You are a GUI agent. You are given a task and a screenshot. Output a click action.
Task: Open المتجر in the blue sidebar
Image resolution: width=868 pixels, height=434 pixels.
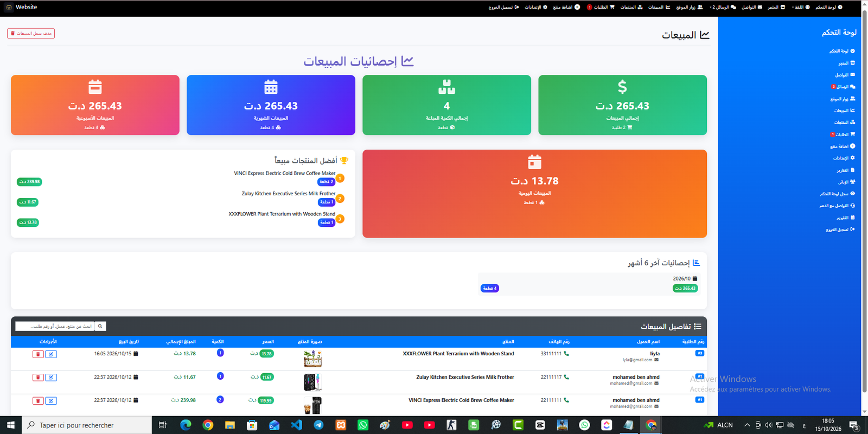[846, 63]
